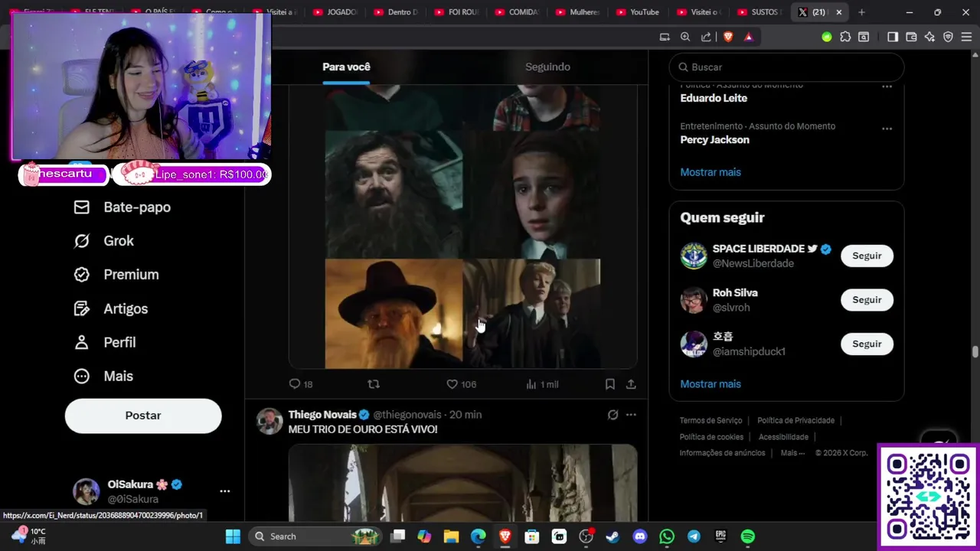Open Artigos in the sidebar
Viewport: 980px width, 551px height.
(110, 308)
